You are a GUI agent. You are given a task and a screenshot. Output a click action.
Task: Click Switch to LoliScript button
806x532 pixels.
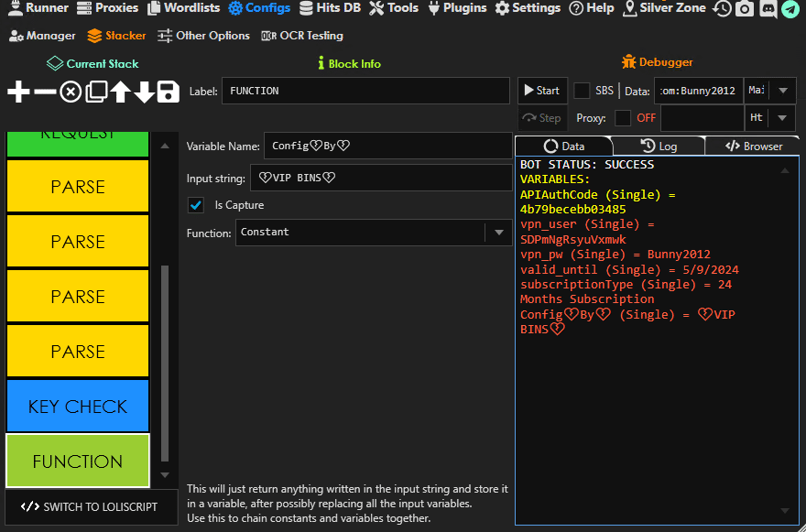point(89,506)
